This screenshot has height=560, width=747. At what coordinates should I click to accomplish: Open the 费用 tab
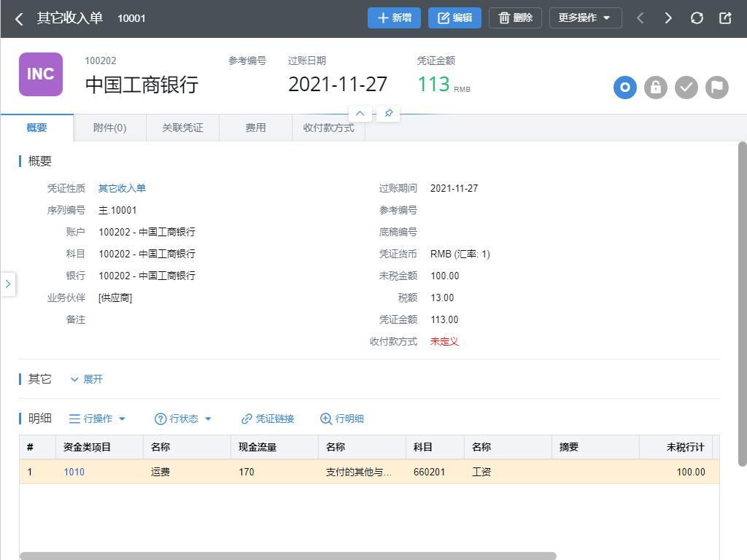tap(255, 128)
